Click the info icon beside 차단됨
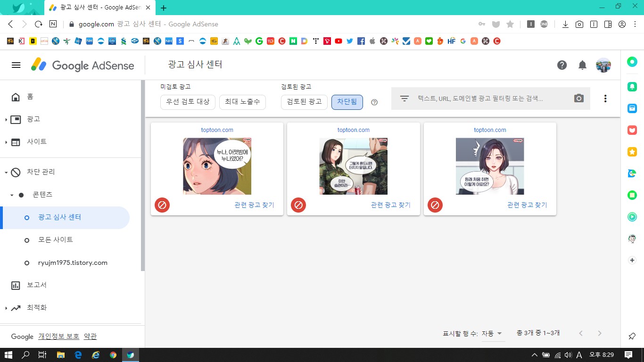 (x=374, y=102)
